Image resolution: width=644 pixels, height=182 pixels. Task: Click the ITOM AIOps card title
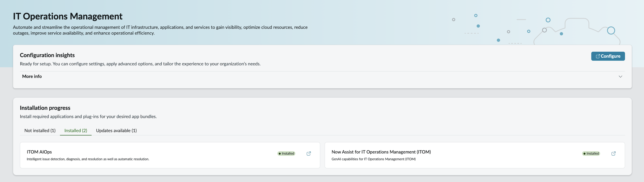coord(39,152)
